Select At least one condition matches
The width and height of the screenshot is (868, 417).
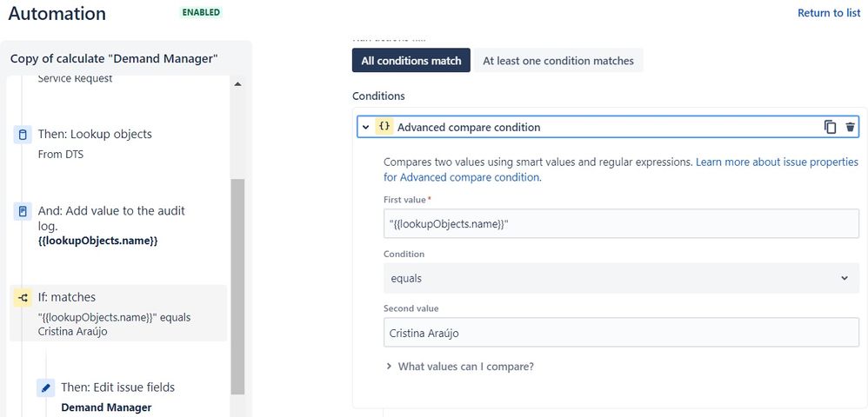click(x=558, y=60)
